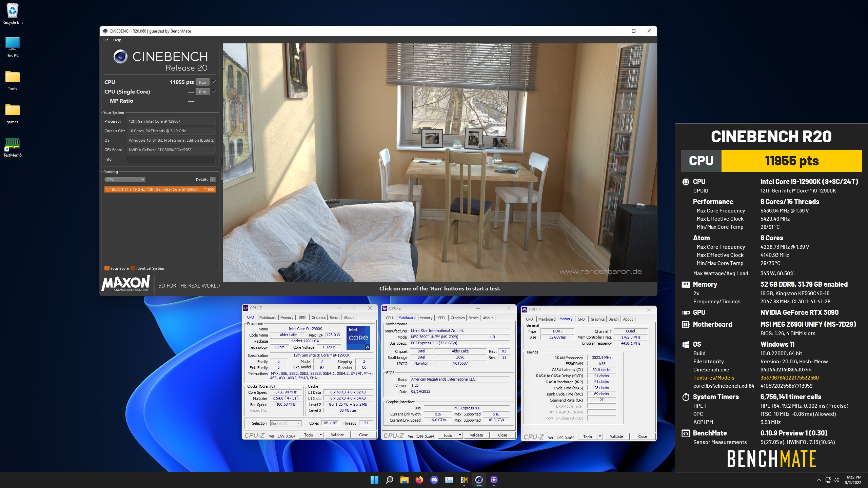Click the BIOS Version value 1.26
This screenshot has height=488, width=868.
tap(460, 385)
